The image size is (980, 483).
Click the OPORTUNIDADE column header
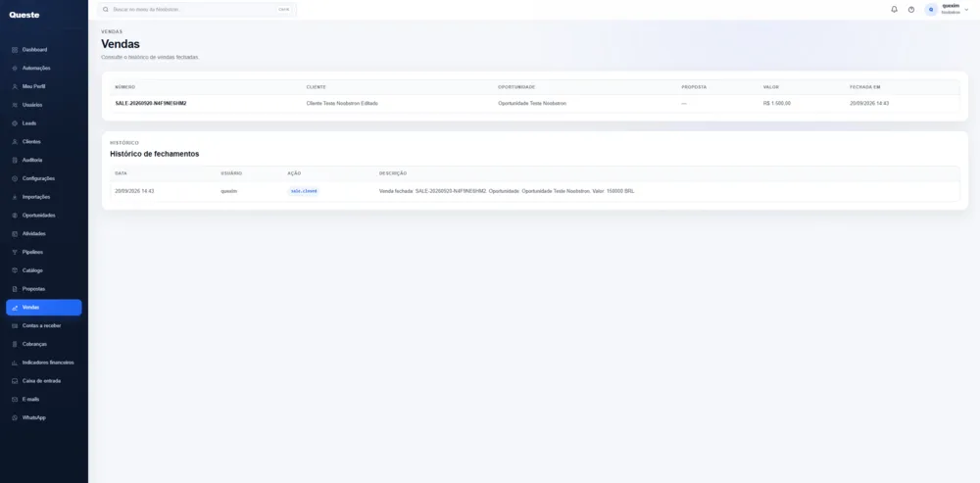coord(516,87)
